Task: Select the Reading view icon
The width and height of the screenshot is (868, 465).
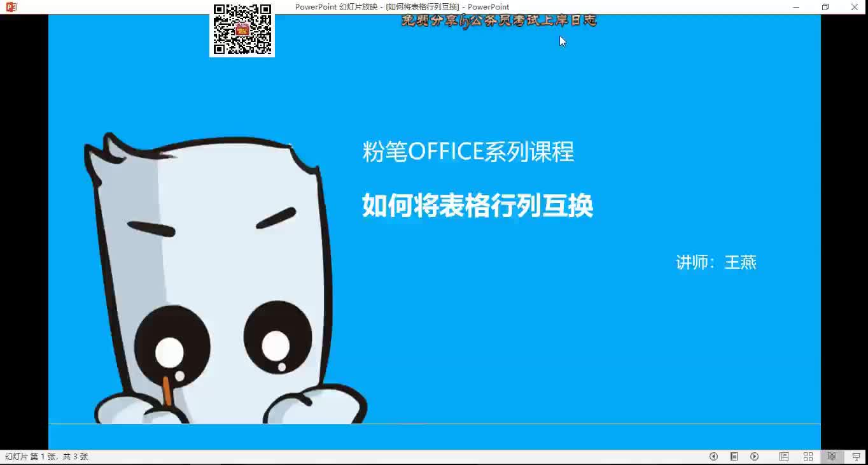Action: click(832, 457)
